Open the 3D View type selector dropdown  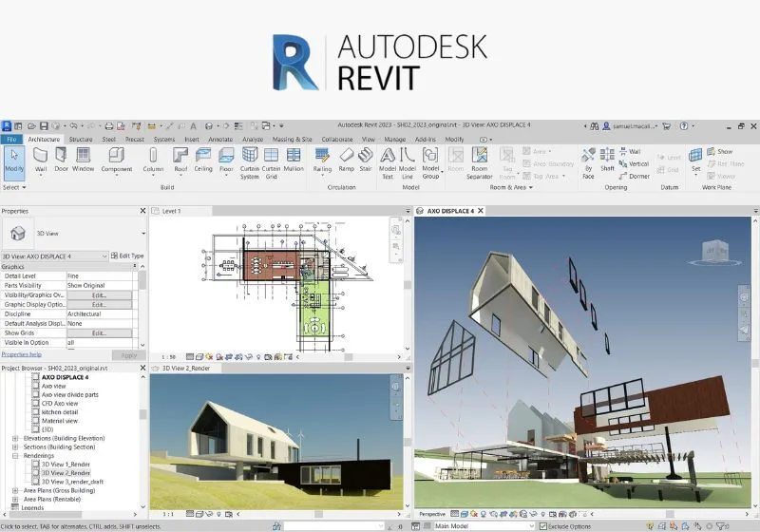click(x=143, y=234)
